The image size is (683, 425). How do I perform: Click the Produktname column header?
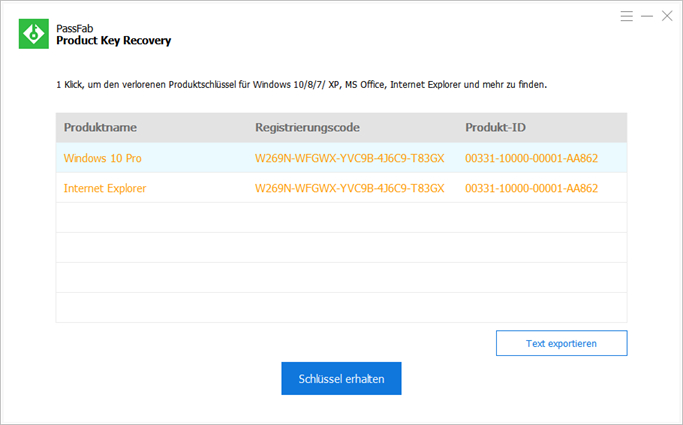(100, 128)
